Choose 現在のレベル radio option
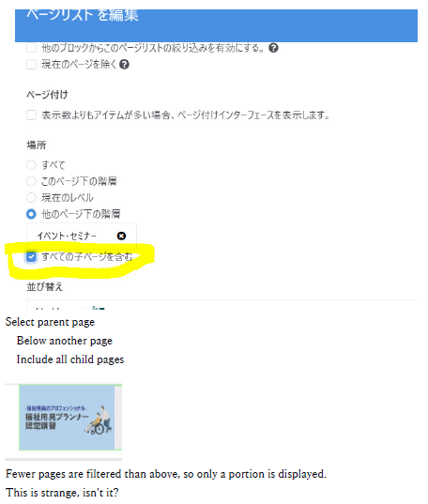The height and width of the screenshot is (504, 428). click(x=31, y=197)
